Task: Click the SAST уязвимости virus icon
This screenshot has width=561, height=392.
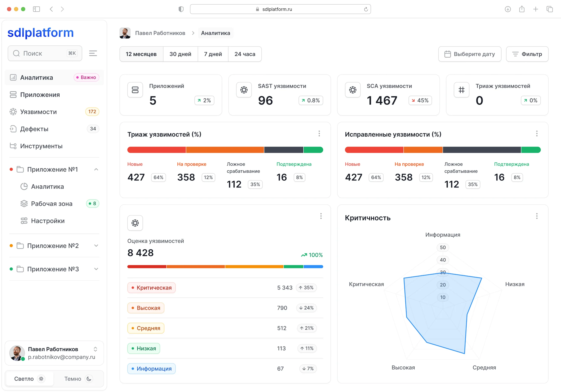Action: tap(244, 90)
